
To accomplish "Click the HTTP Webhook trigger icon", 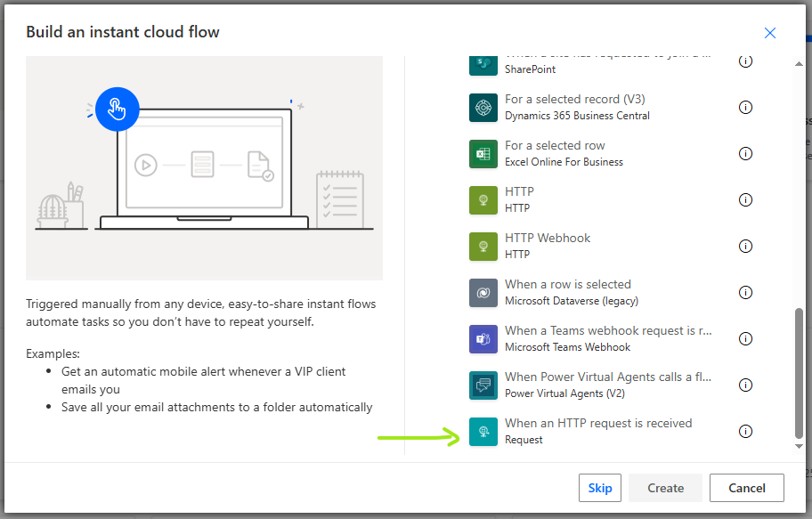I will (483, 247).
